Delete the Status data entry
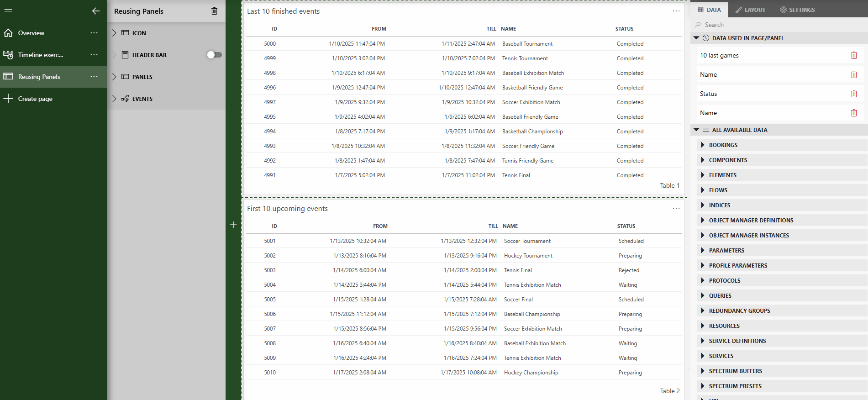 (853, 94)
